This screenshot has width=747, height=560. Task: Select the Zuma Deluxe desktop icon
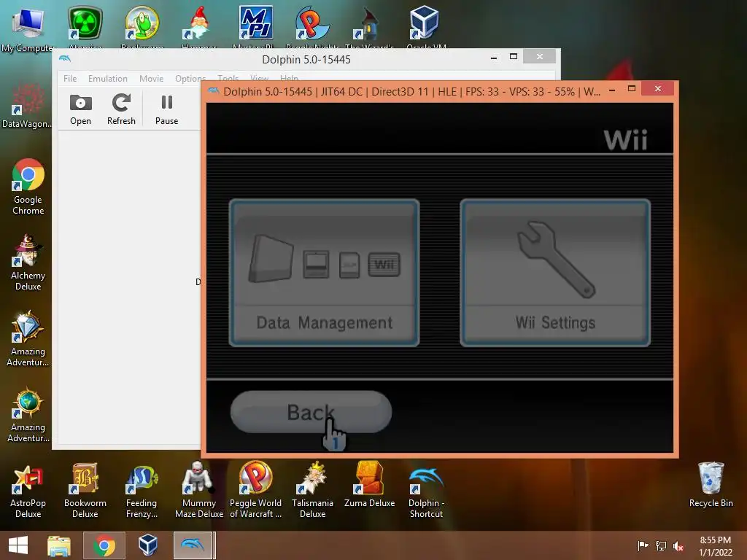pyautogui.click(x=370, y=486)
